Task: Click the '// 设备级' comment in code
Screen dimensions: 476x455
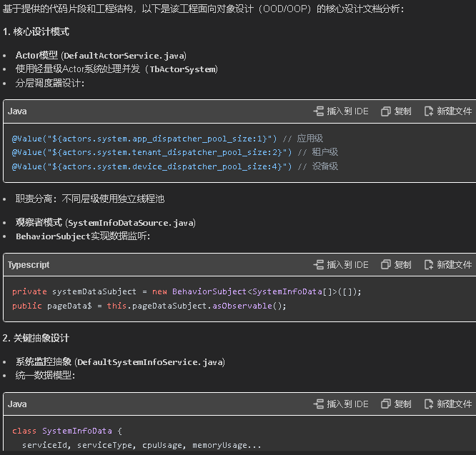Action: 318,166
